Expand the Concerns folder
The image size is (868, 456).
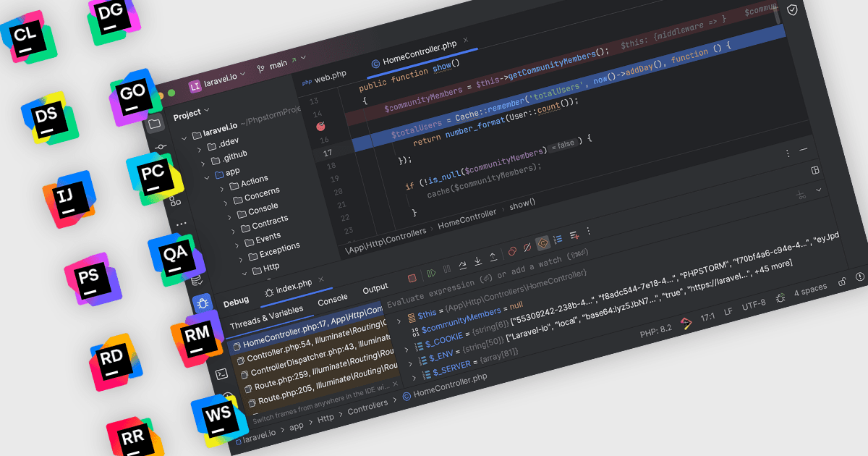point(226,203)
